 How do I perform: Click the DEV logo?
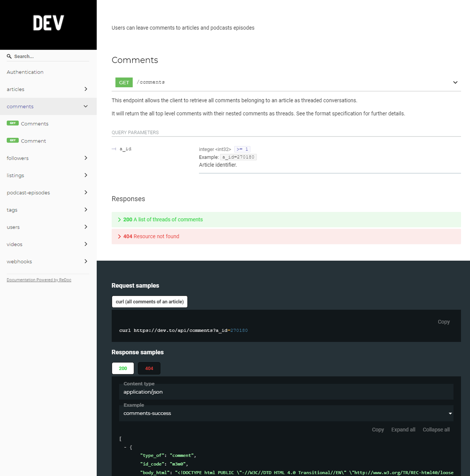[x=48, y=23]
